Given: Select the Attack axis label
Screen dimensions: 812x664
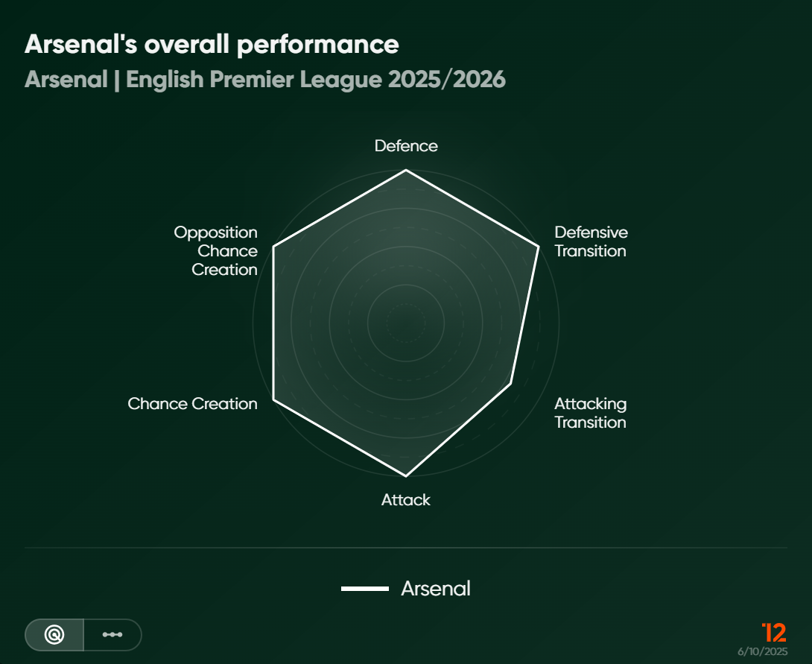Looking at the screenshot, I should (406, 500).
